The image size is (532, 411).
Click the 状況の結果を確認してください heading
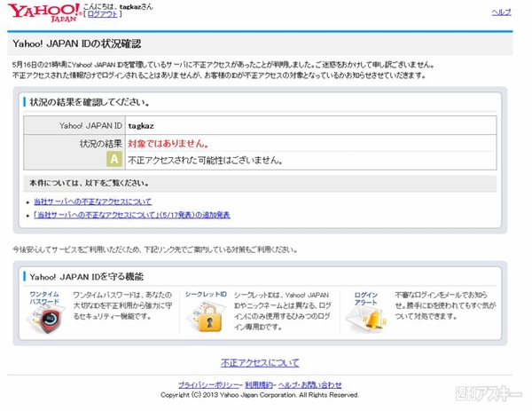point(90,102)
